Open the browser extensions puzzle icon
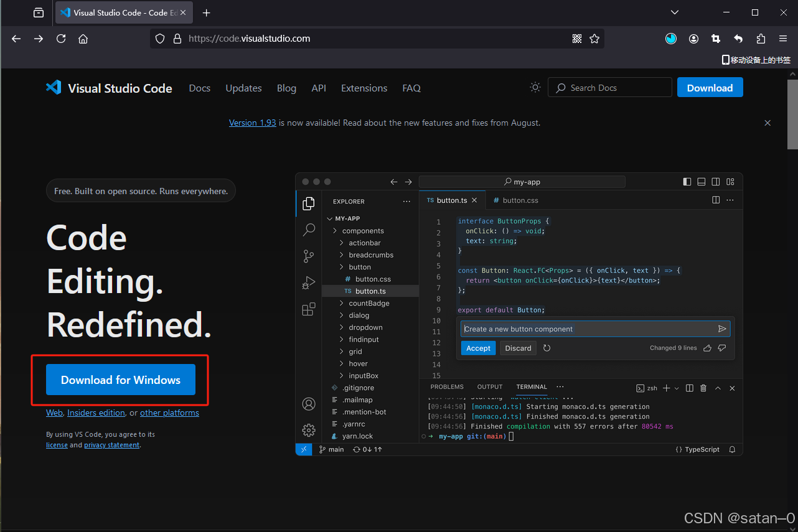Screen dimensions: 798x532 pos(761,39)
